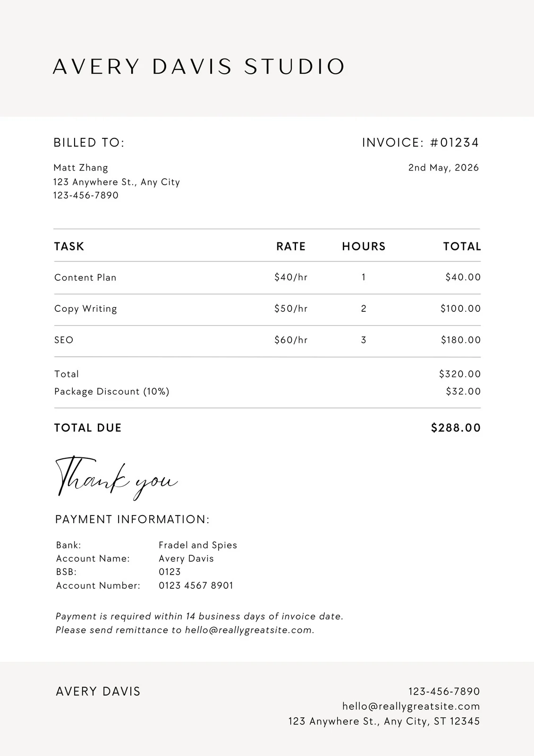This screenshot has width=534, height=756.
Task: Click the Package Discount (10%) label
Action: [x=112, y=392]
